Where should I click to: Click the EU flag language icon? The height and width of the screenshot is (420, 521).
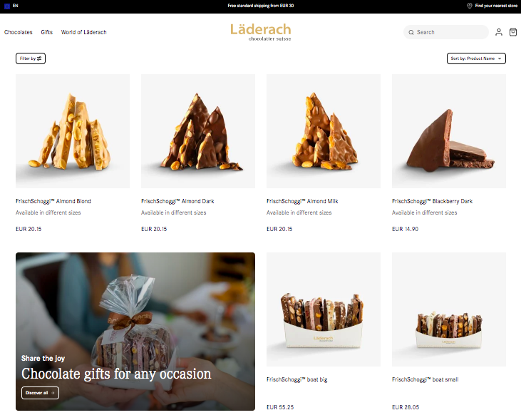point(7,6)
